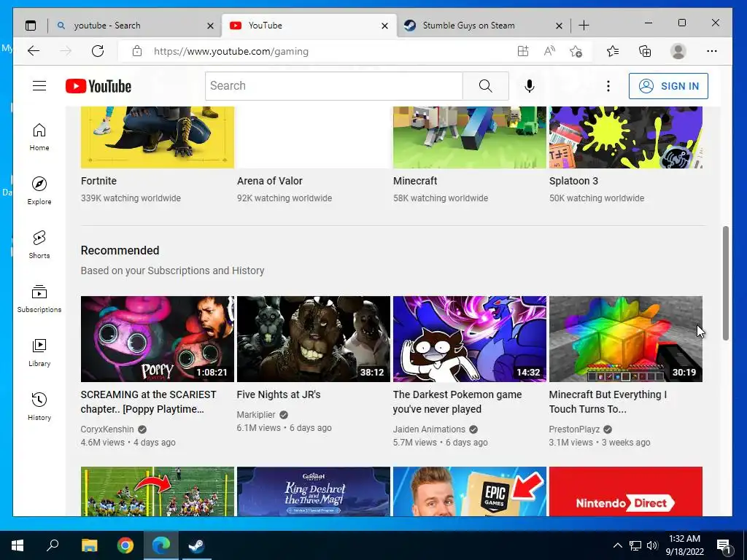
Task: Close the youtube - Search tab
Action: (x=210, y=26)
